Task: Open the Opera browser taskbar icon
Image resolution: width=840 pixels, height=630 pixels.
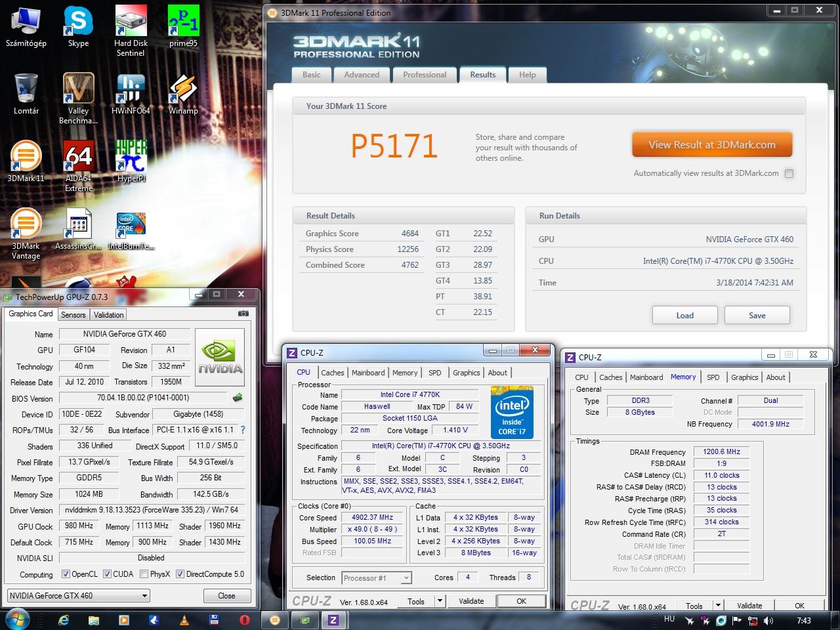Action: click(244, 619)
